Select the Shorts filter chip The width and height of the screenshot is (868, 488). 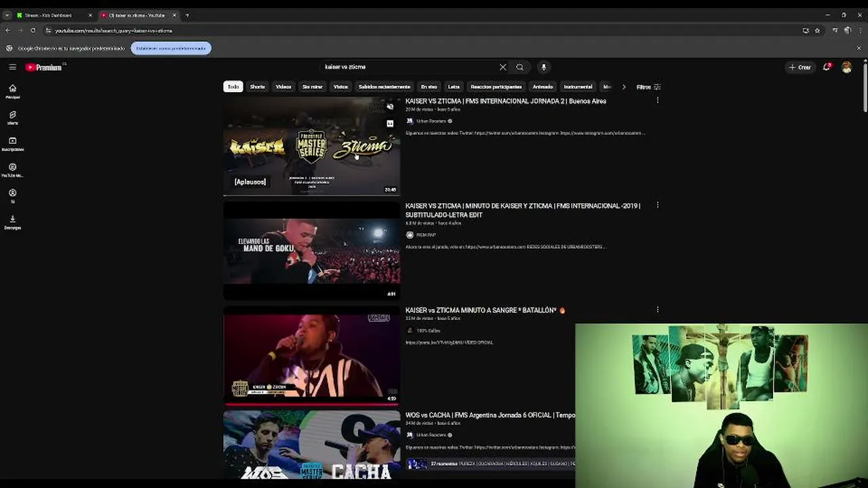pos(258,87)
